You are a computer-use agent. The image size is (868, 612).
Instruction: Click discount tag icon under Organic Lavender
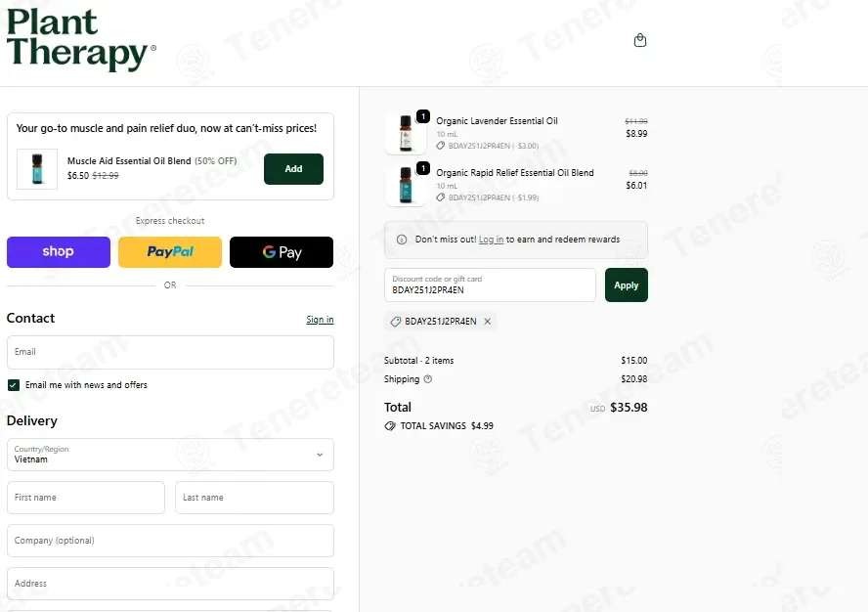pyautogui.click(x=441, y=146)
